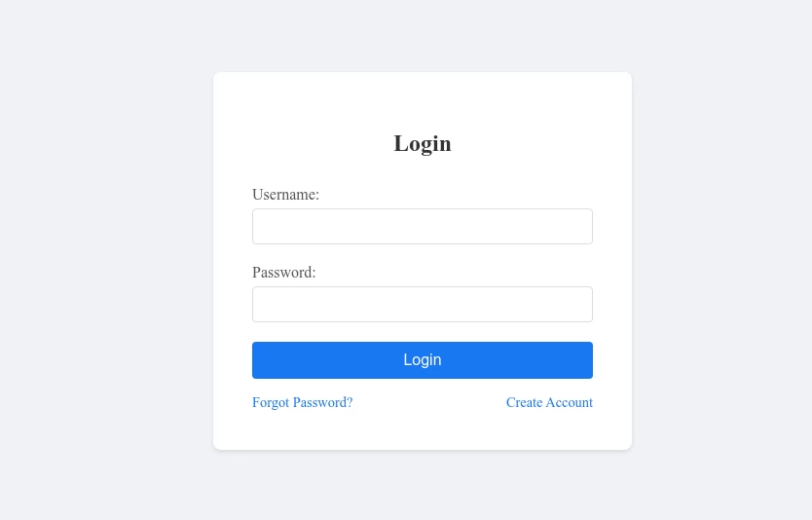
Task: Begin registration via Create Account
Action: (x=549, y=402)
